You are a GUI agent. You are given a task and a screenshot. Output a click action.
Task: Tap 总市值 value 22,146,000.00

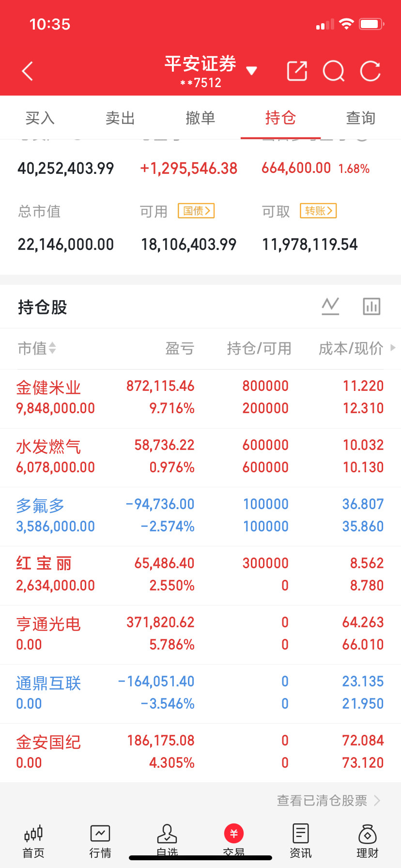pyautogui.click(x=66, y=244)
